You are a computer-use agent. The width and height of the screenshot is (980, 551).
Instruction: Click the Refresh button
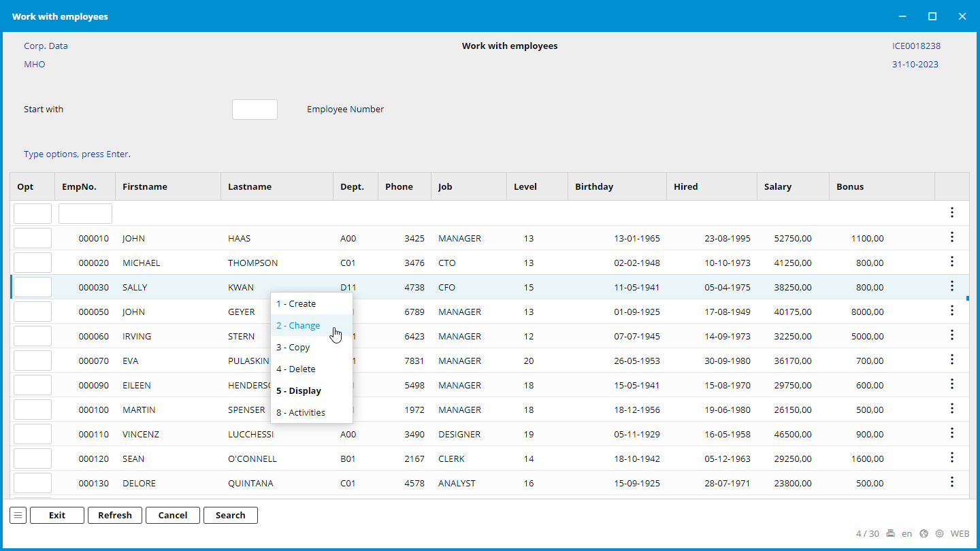point(115,515)
